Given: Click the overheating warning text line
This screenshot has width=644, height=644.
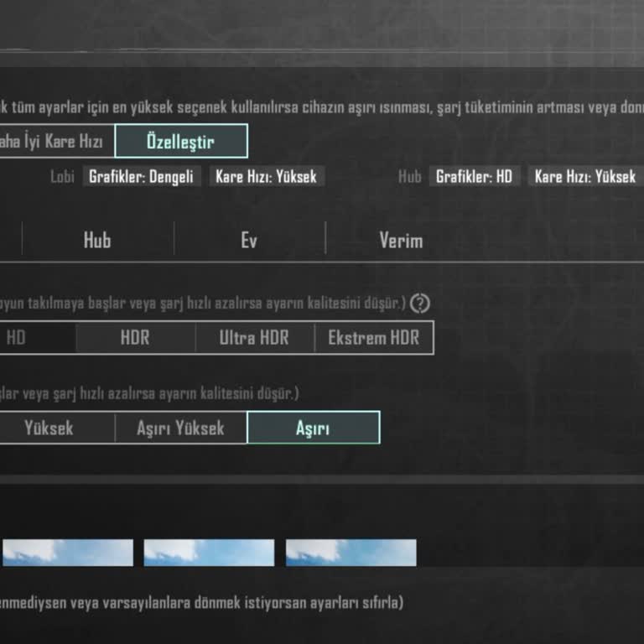Looking at the screenshot, I should pyautogui.click(x=322, y=107).
